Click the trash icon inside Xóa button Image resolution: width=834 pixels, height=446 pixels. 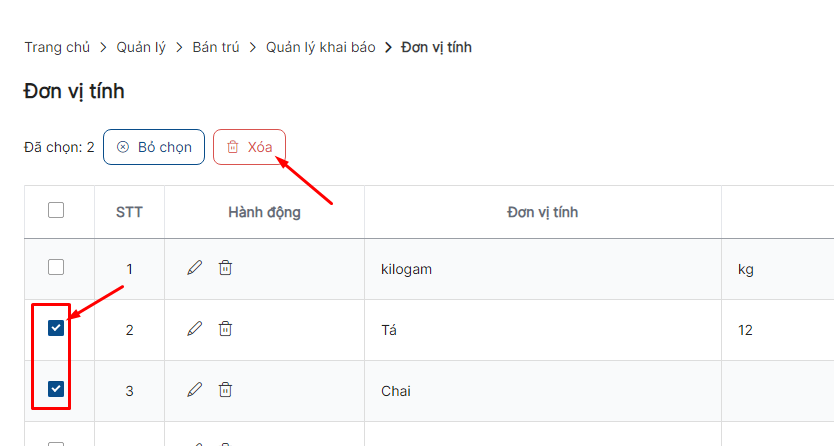[x=233, y=147]
